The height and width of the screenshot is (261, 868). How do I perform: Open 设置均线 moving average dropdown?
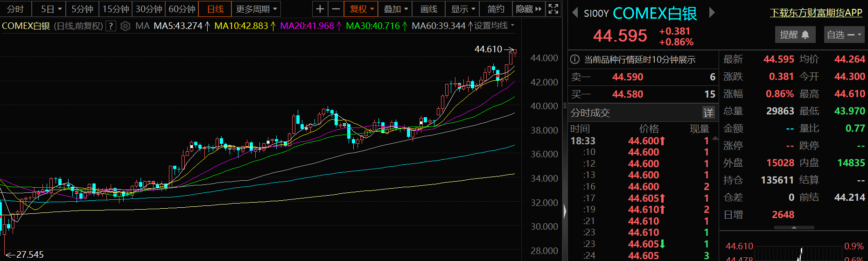pos(494,26)
